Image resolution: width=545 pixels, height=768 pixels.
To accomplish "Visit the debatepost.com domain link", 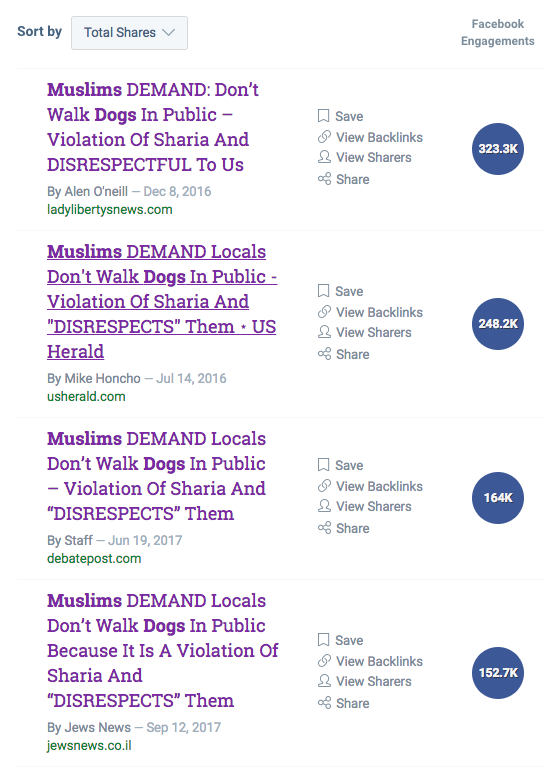I will pos(94,558).
